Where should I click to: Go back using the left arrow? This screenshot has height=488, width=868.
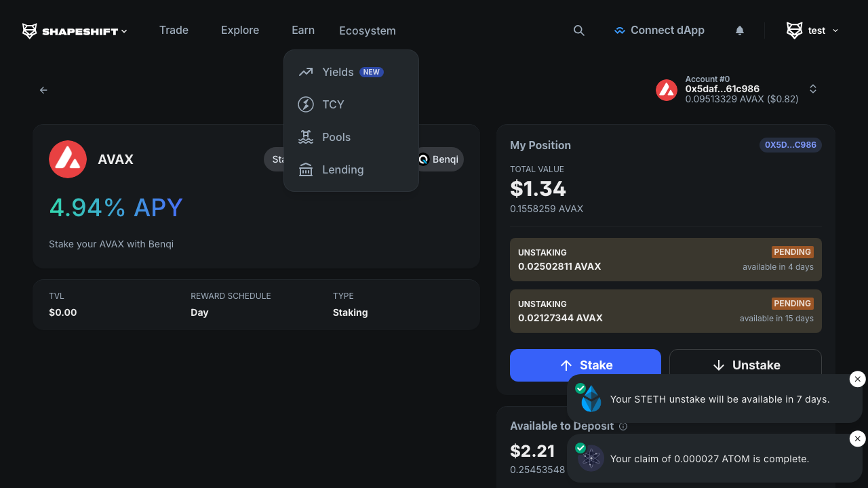(43, 90)
